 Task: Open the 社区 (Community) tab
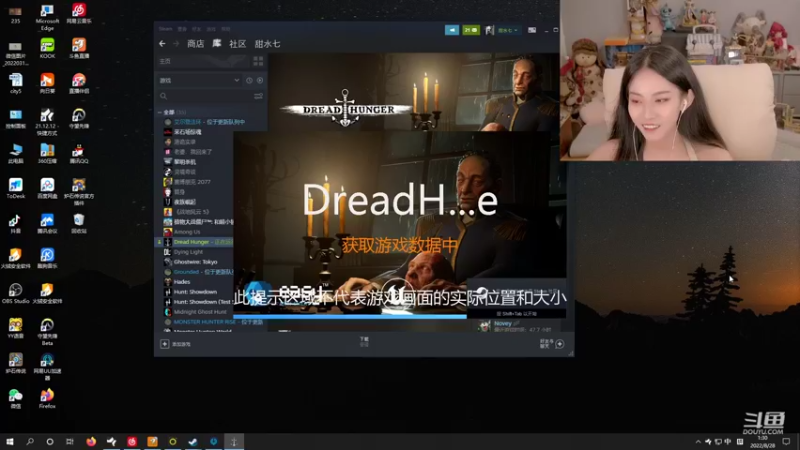(x=237, y=44)
